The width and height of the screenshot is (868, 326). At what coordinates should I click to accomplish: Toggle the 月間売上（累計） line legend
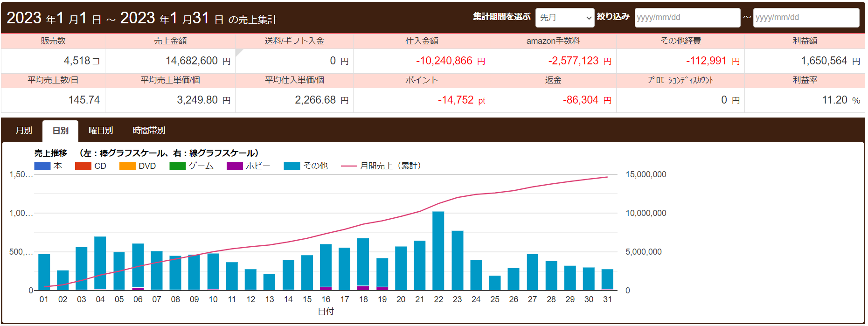pos(349,166)
